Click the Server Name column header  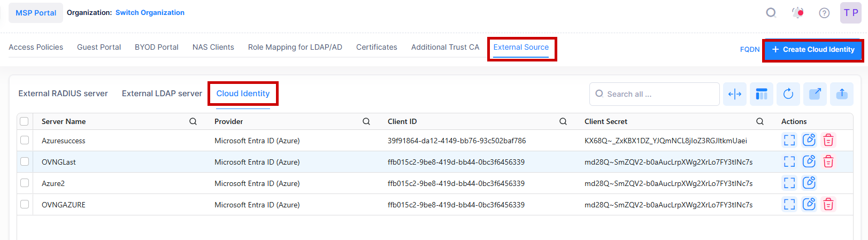point(64,121)
